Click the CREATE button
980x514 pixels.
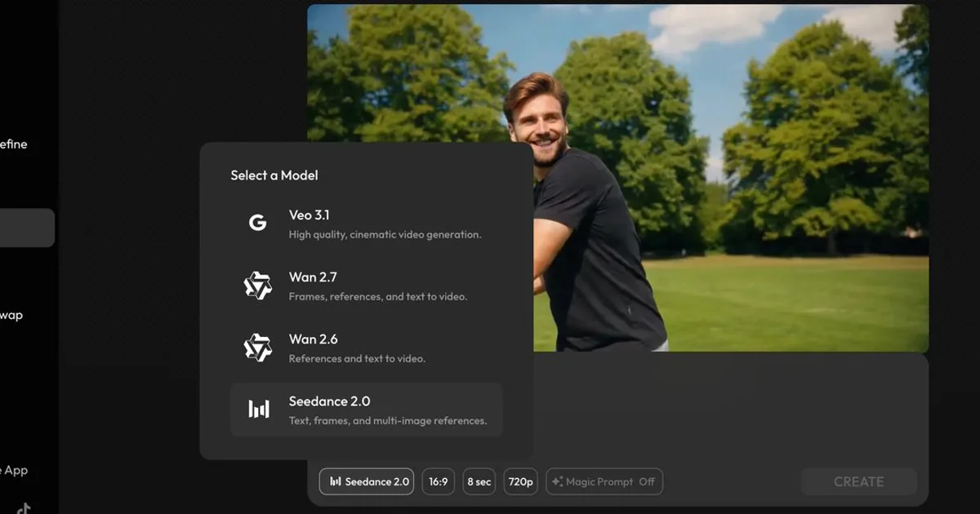(859, 481)
